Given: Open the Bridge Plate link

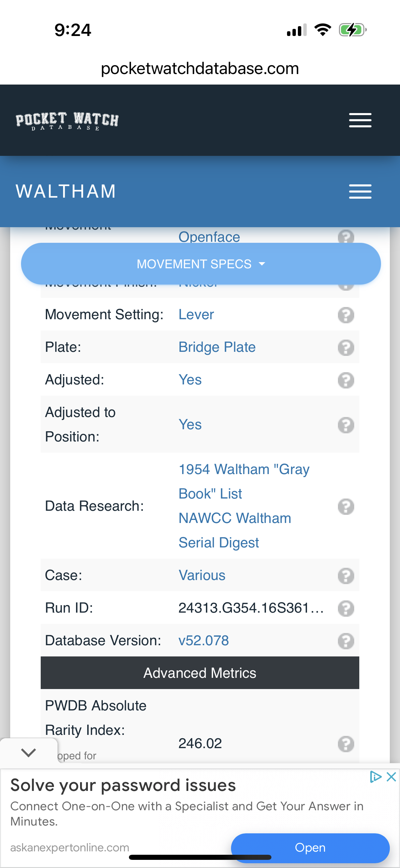Looking at the screenshot, I should tap(217, 347).
